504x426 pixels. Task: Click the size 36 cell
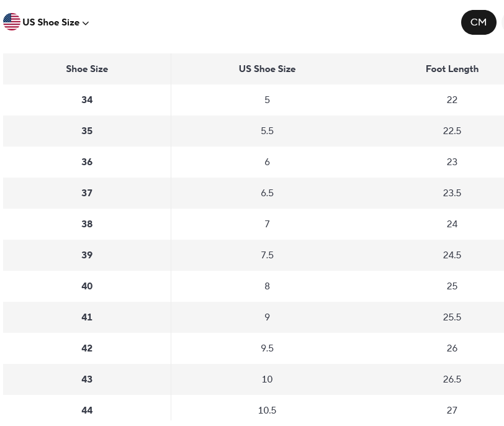(x=87, y=162)
